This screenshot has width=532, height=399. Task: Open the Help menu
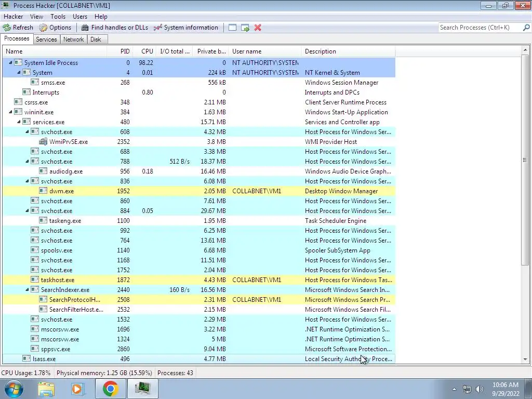coord(101,16)
